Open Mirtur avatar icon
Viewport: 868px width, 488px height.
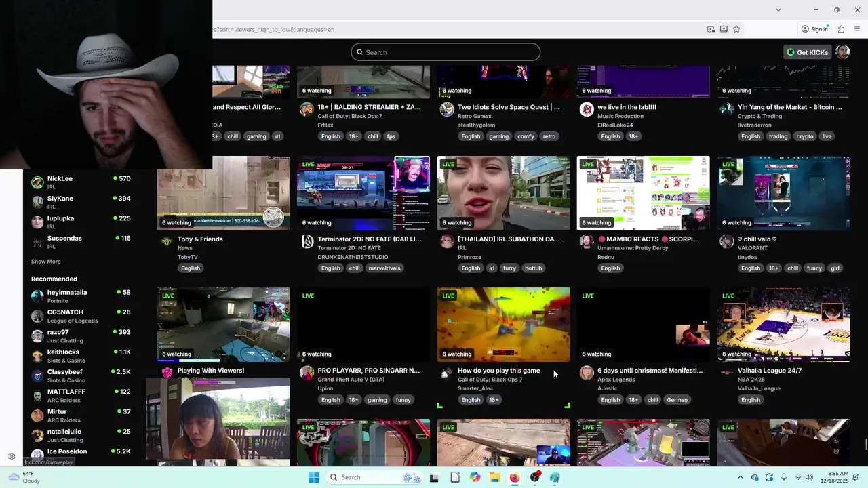tap(38, 415)
